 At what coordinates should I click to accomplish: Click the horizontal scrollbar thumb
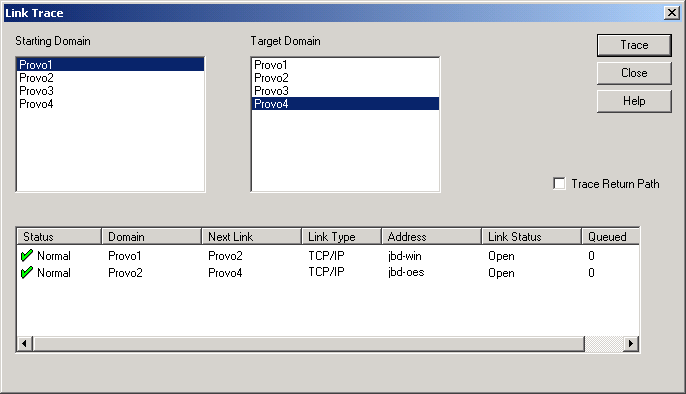[x=308, y=344]
